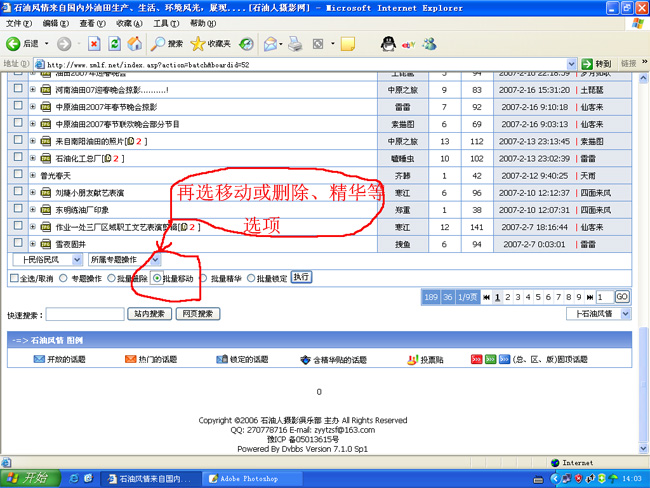Image resolution: width=650 pixels, height=488 pixels.
Task: Jump to last page arrow in pager
Action: point(590,297)
